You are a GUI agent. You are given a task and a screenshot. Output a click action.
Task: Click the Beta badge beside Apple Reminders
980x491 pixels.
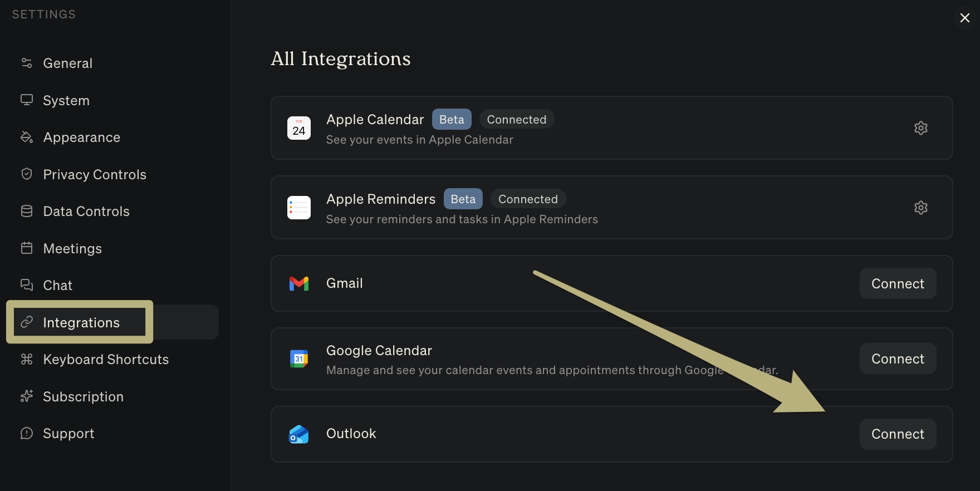coord(463,199)
